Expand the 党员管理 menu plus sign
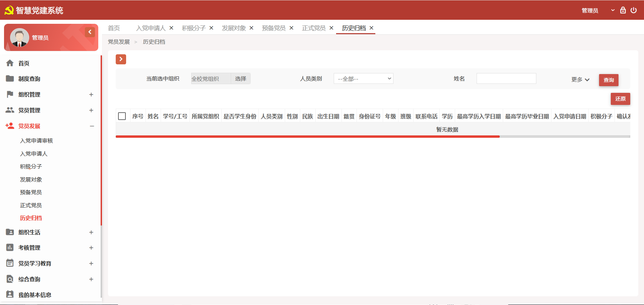The width and height of the screenshot is (644, 305). click(91, 110)
